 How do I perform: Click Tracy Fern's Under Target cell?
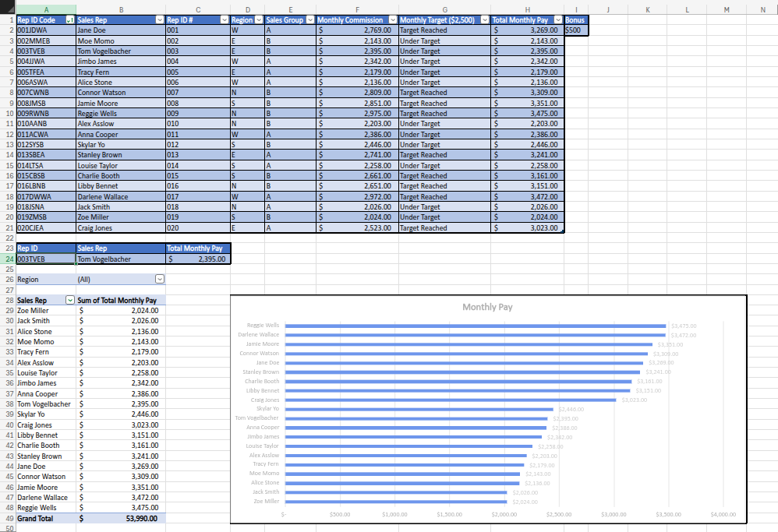(444, 72)
